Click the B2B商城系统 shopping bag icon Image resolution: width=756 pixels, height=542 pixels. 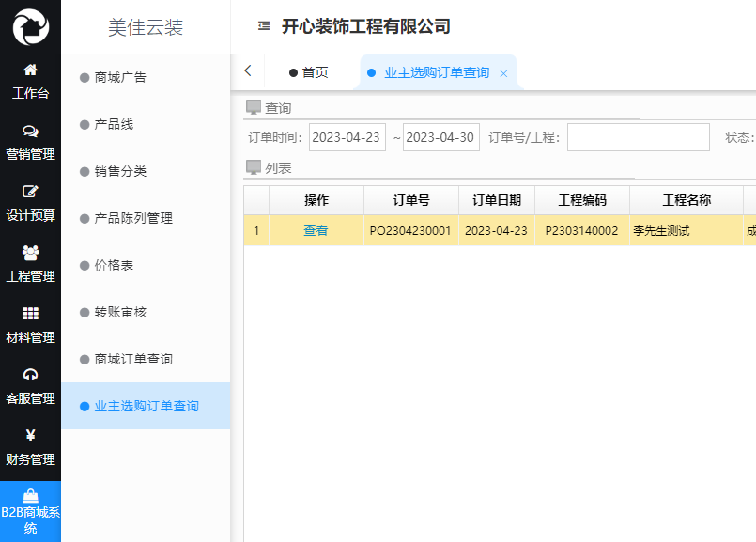(31, 493)
